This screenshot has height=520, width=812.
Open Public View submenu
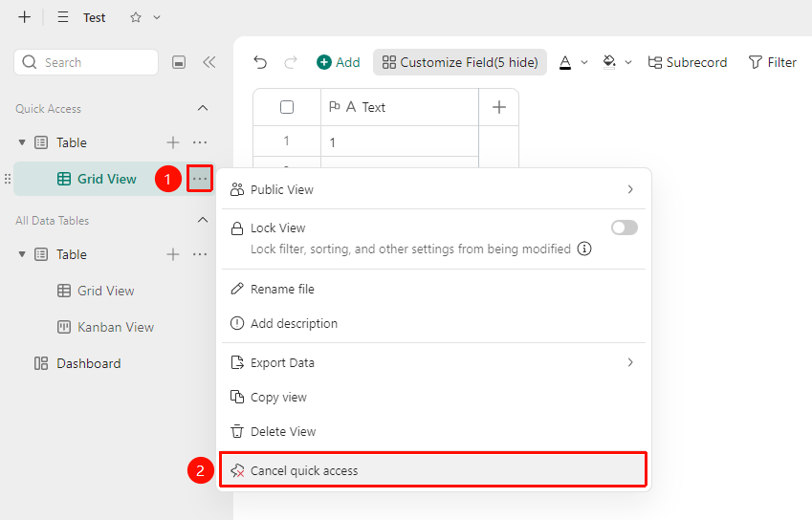click(x=433, y=189)
